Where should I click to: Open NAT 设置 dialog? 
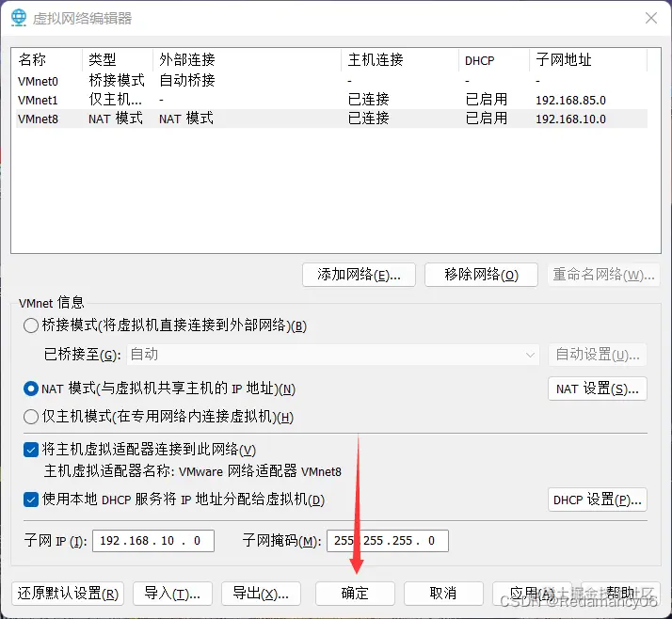(598, 389)
